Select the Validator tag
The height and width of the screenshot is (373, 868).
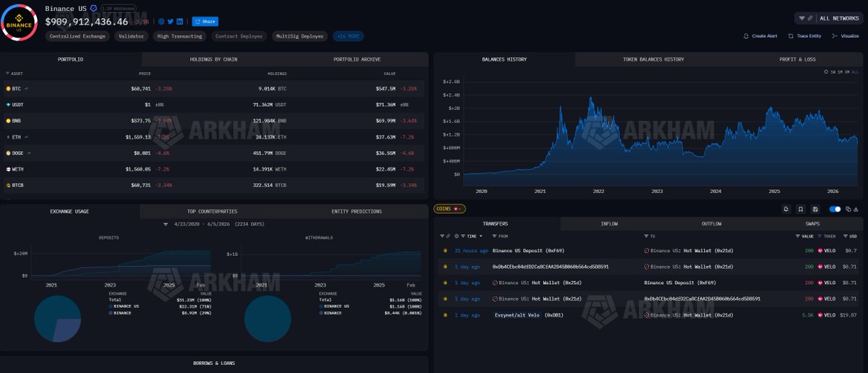point(132,36)
